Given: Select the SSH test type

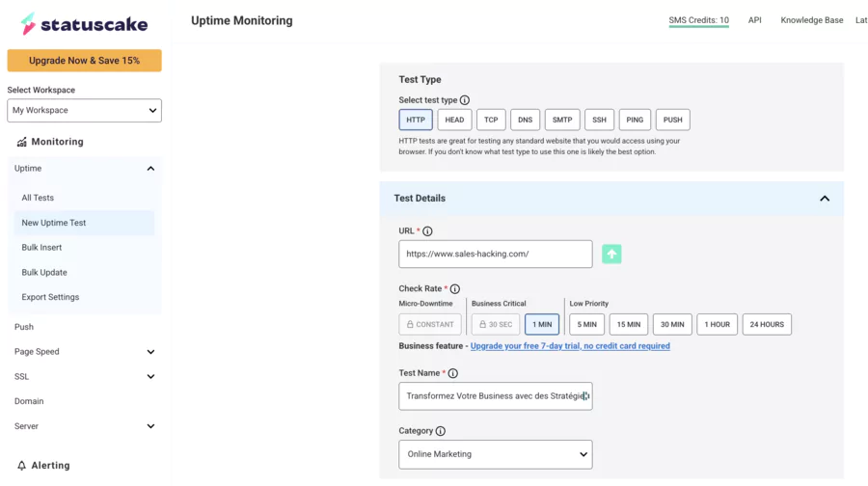Looking at the screenshot, I should (600, 120).
